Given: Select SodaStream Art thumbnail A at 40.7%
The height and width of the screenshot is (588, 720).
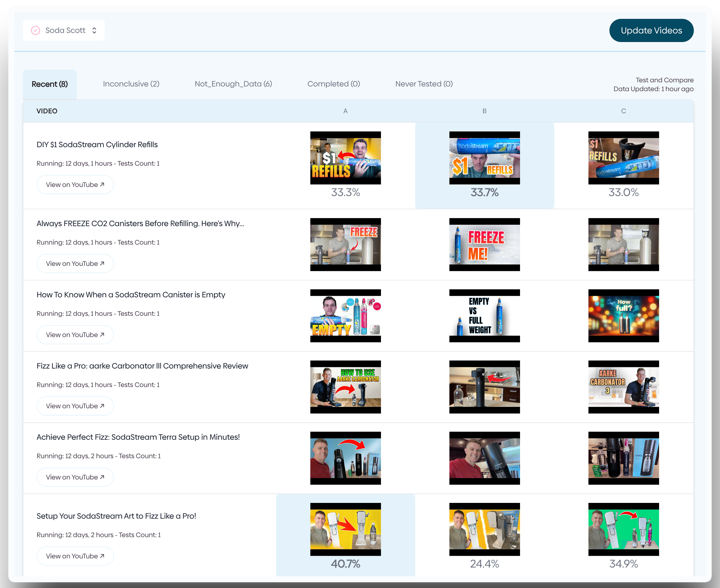Looking at the screenshot, I should (x=345, y=529).
